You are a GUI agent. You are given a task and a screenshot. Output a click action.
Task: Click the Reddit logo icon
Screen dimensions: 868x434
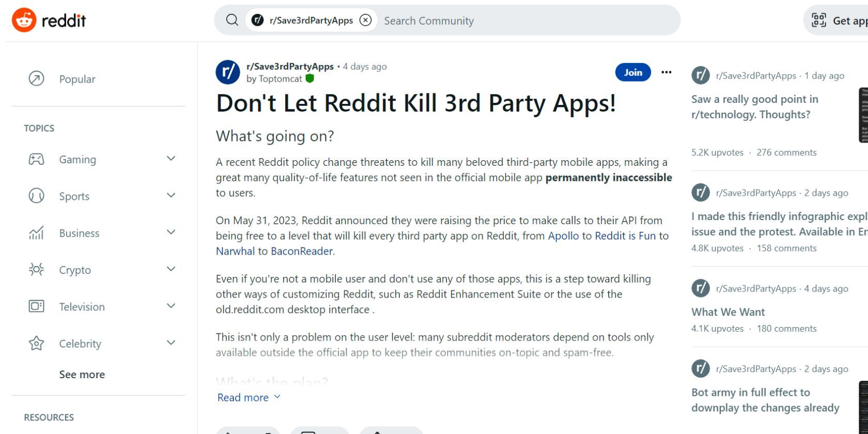pyautogui.click(x=24, y=20)
